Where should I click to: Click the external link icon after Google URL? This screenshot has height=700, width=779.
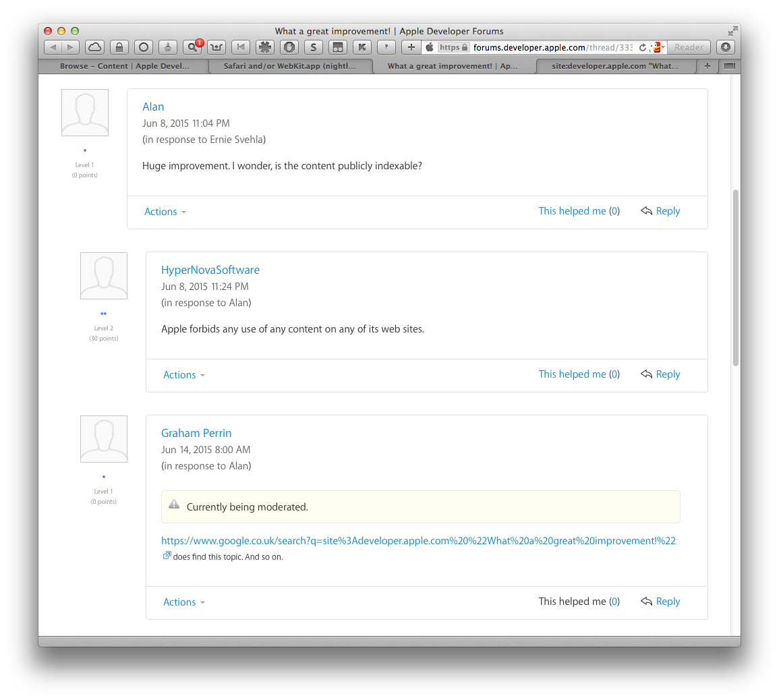(x=167, y=556)
